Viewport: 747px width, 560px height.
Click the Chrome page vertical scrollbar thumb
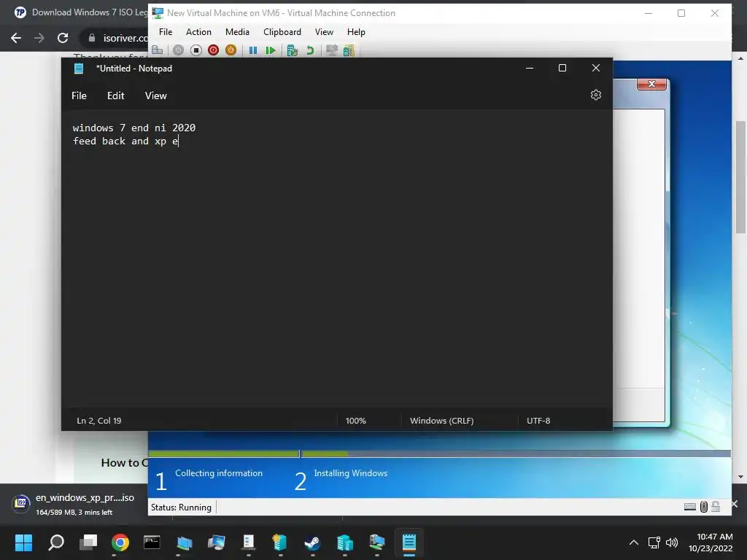tap(741, 176)
